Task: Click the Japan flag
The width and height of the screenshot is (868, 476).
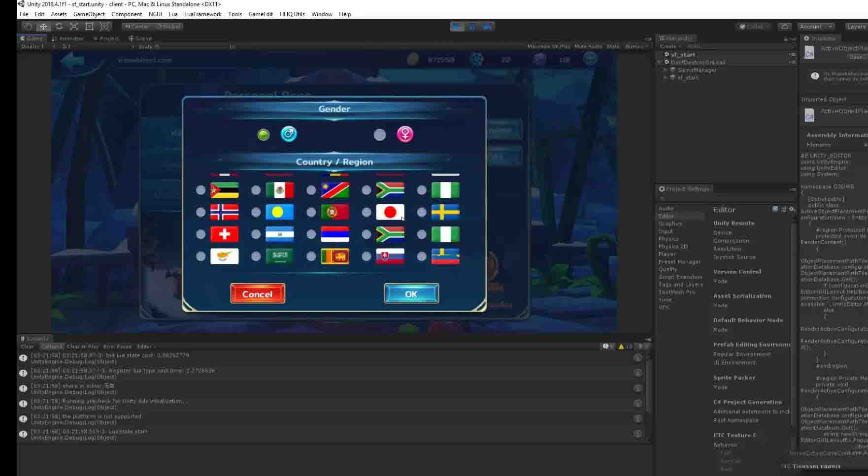Action: (x=390, y=212)
